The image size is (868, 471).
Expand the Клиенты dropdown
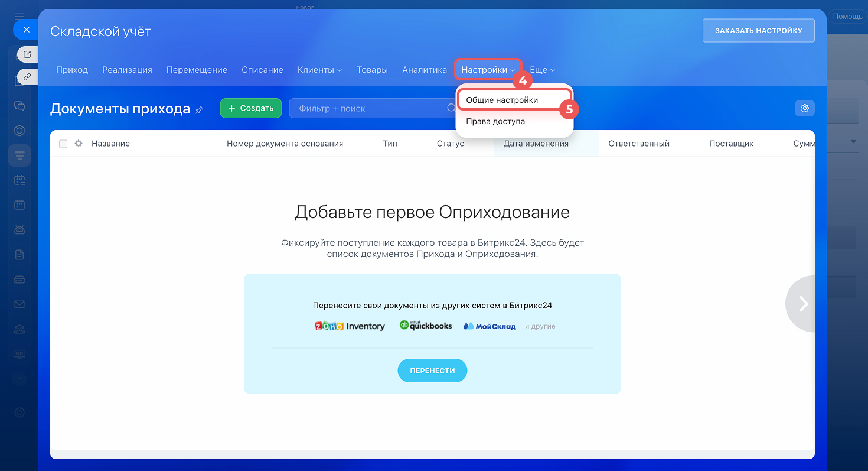click(319, 70)
